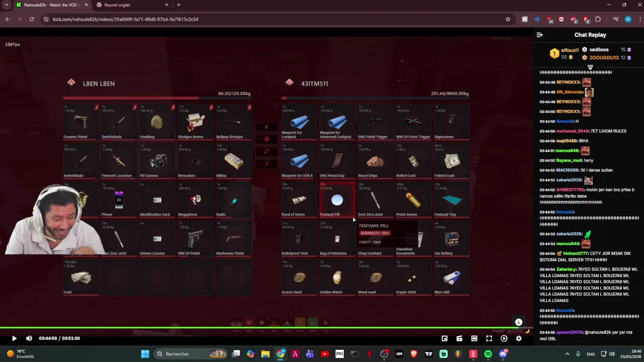Expand the gift leaderboard chevron
This screenshot has height=362, width=644.
tap(590, 67)
